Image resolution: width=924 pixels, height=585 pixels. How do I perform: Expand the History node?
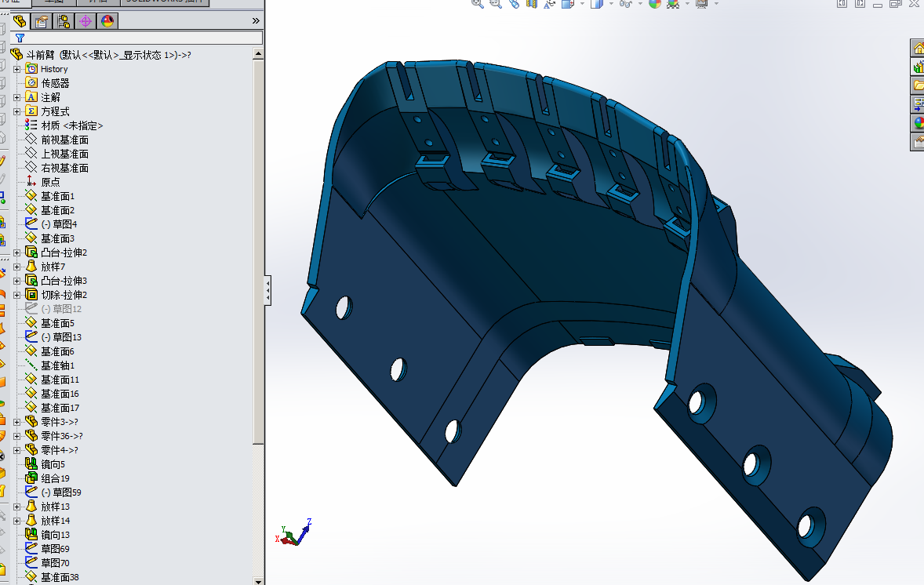pos(17,69)
